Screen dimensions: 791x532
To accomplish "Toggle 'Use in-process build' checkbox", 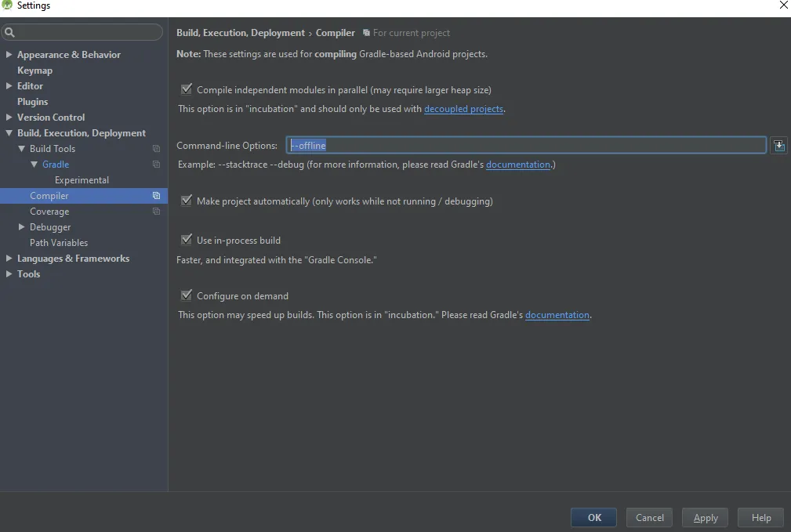I will (187, 240).
